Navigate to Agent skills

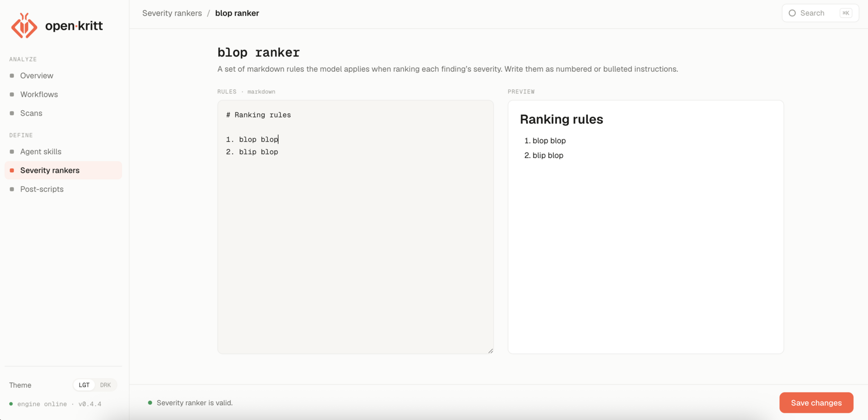pos(63,151)
